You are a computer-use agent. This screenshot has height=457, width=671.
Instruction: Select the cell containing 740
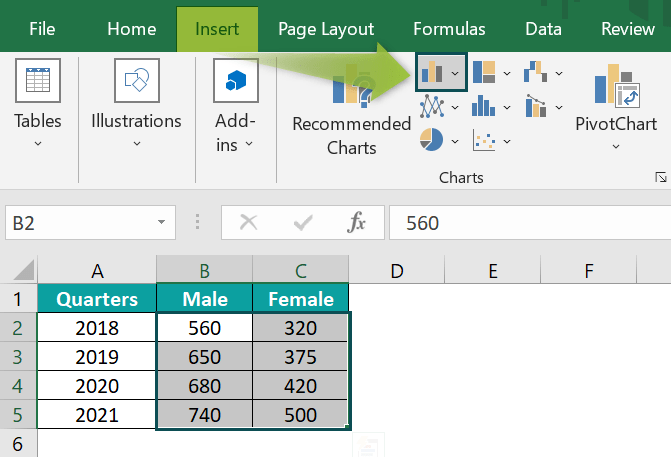click(205, 414)
